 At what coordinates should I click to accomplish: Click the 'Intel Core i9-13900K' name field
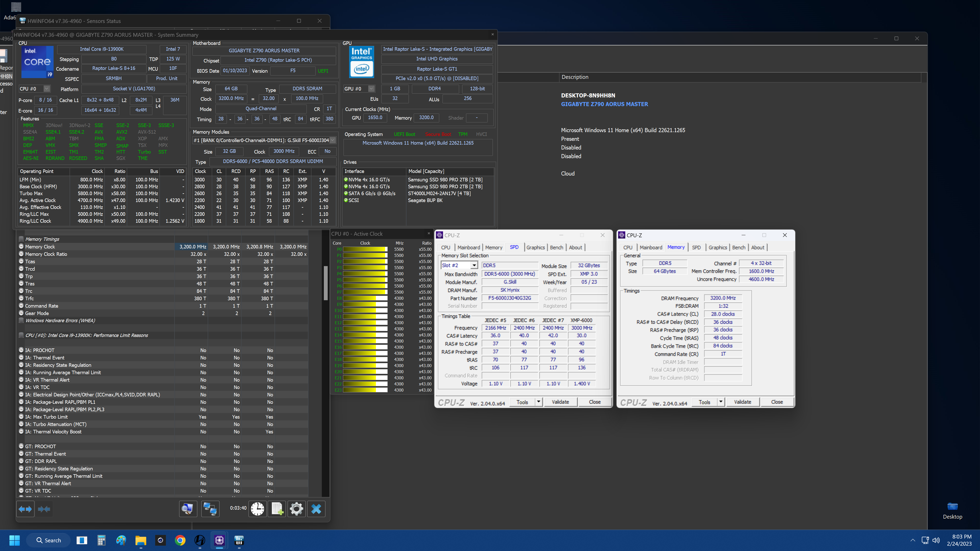(102, 49)
